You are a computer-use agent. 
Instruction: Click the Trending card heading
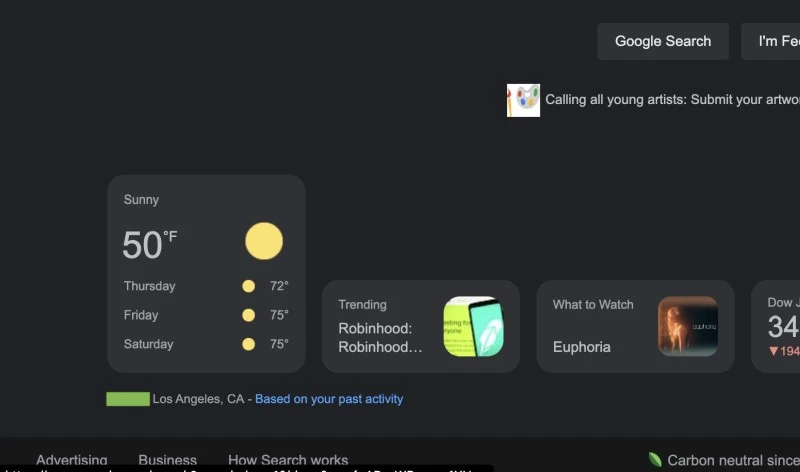click(362, 305)
